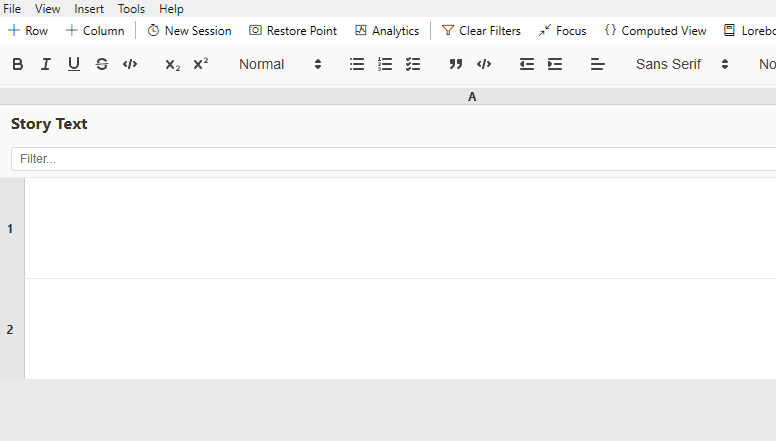
Task: Click the Story Text filter field
Action: (x=390, y=159)
